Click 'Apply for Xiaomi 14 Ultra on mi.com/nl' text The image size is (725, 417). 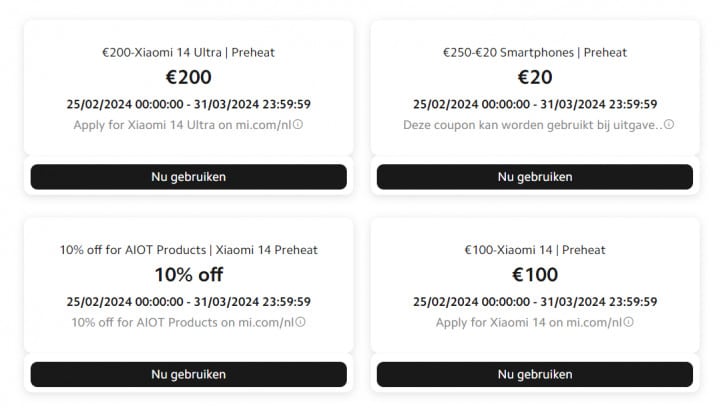point(182,125)
